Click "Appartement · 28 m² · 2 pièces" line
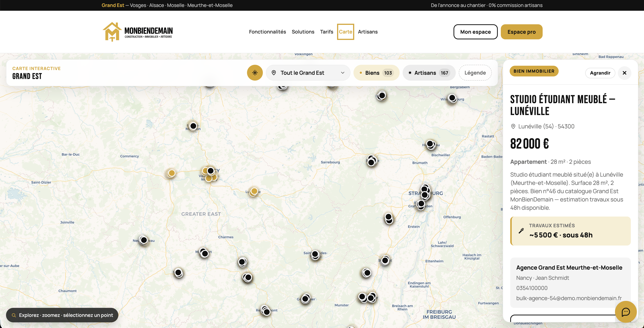The image size is (644, 328). [551, 162]
